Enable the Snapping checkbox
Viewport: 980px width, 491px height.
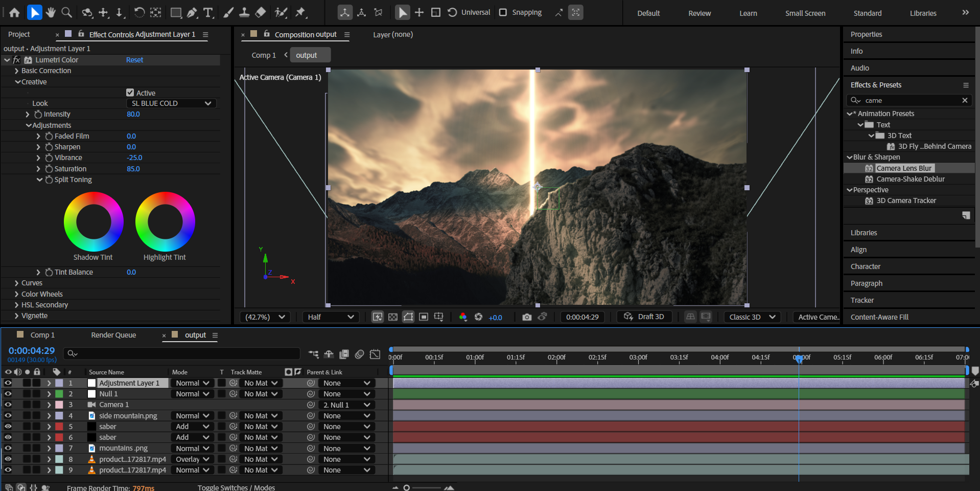[503, 12]
